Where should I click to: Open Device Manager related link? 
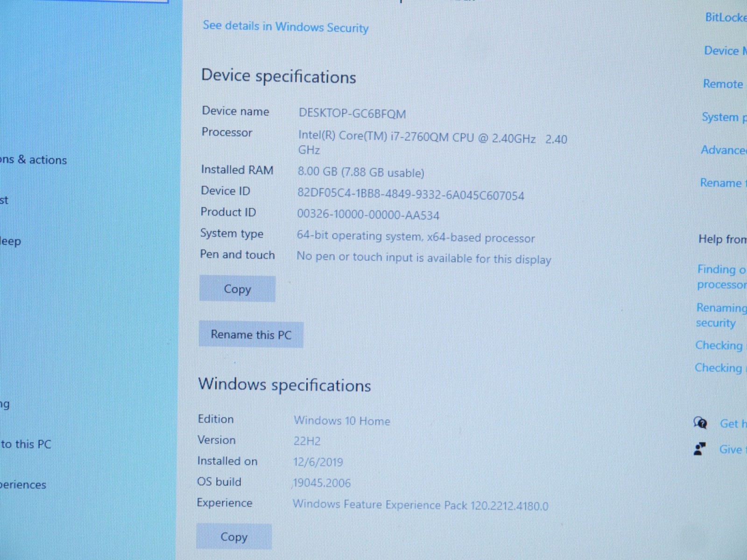point(726,51)
